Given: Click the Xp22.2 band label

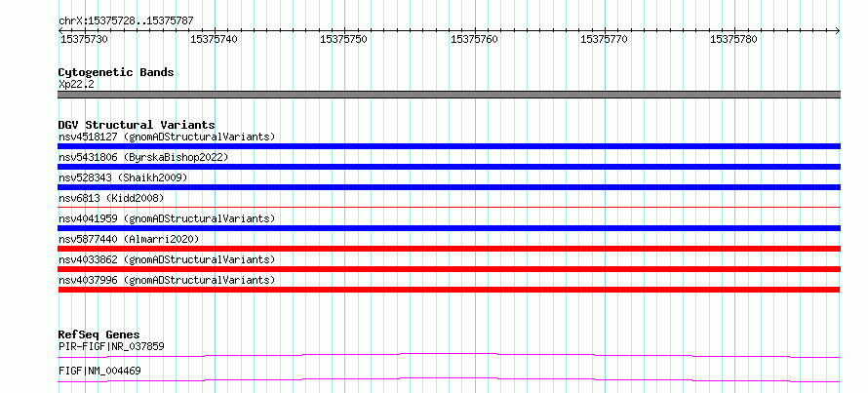Looking at the screenshot, I should pyautogui.click(x=76, y=85).
